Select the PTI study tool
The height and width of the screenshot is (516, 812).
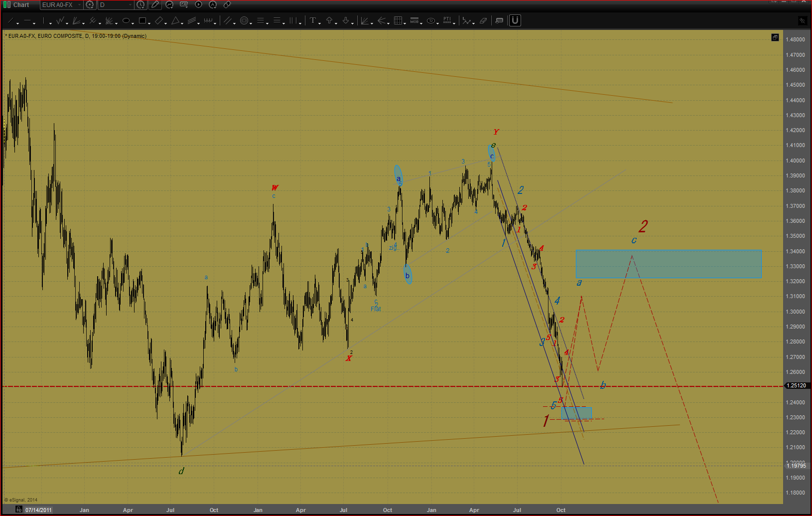coord(447,20)
